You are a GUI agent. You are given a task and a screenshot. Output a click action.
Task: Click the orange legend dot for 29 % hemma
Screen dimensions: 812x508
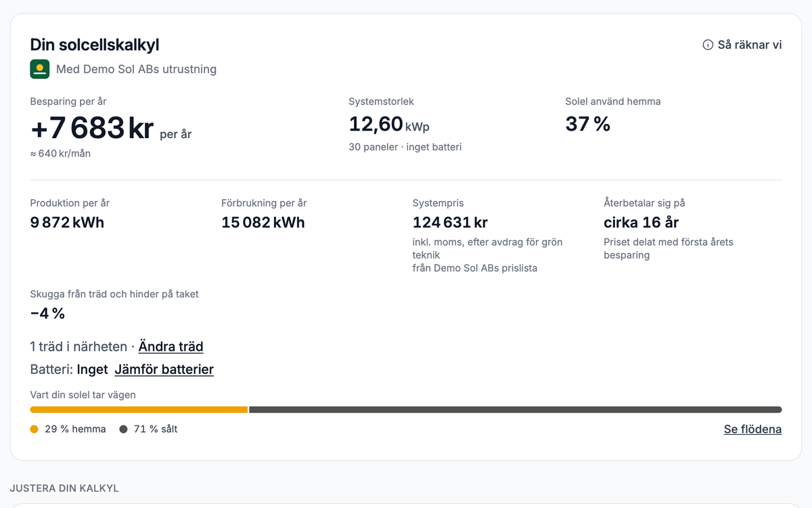[35, 429]
